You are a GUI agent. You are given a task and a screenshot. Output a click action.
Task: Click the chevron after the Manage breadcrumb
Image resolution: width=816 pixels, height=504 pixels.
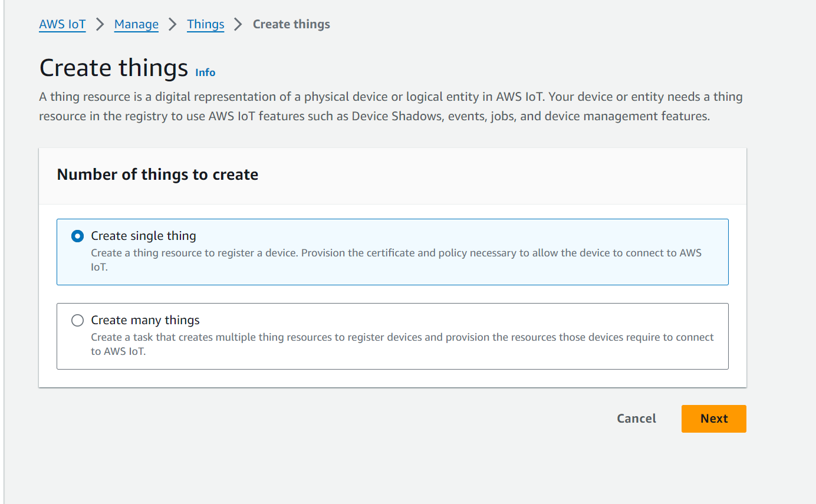tap(173, 24)
